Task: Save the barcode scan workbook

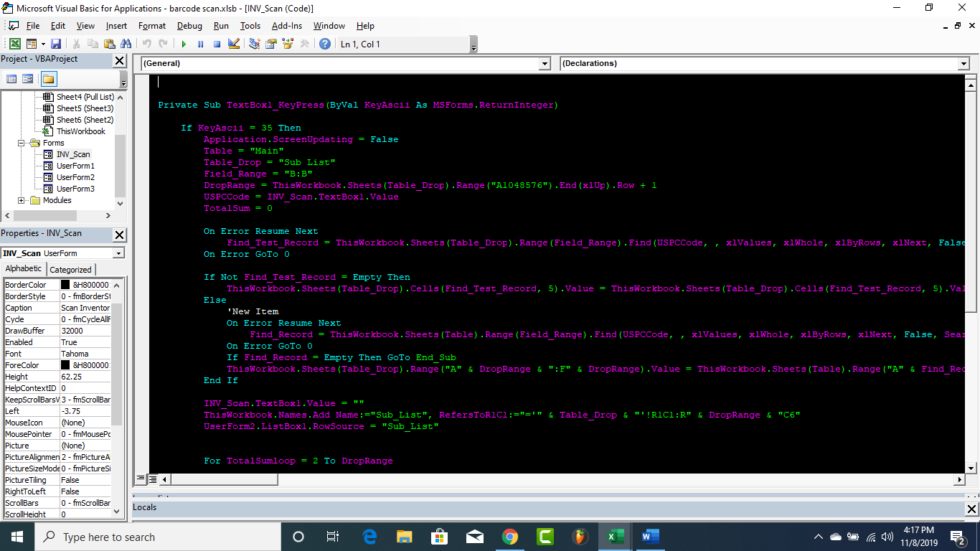Action: click(56, 44)
